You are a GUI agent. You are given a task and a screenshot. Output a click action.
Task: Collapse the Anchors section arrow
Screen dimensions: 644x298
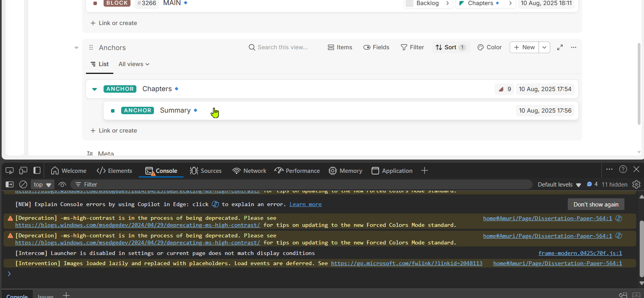point(77,48)
